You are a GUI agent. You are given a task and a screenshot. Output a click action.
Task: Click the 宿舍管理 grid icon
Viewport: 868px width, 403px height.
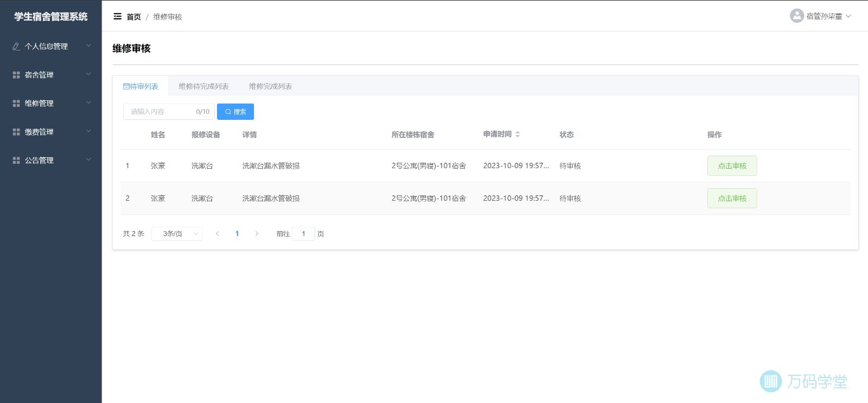pos(16,75)
